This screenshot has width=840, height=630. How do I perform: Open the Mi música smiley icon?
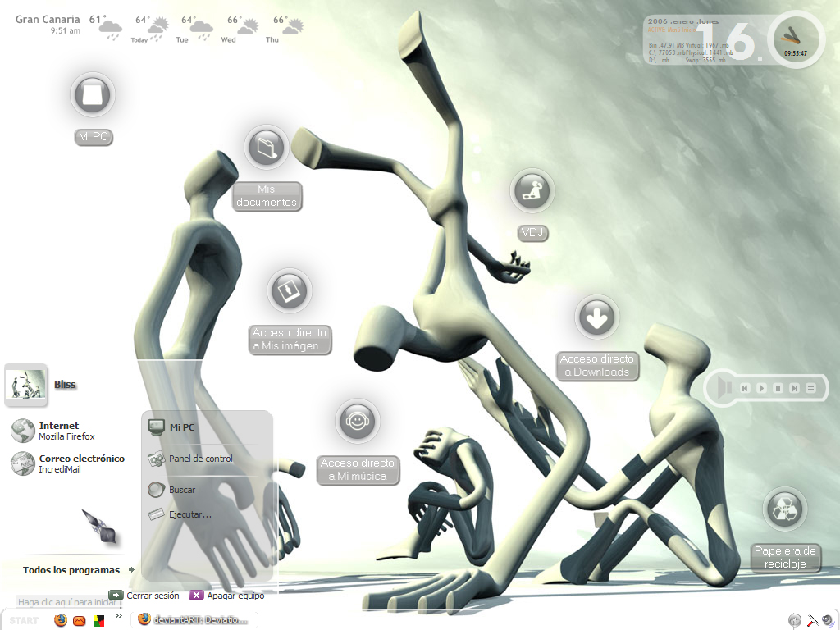pos(358,421)
